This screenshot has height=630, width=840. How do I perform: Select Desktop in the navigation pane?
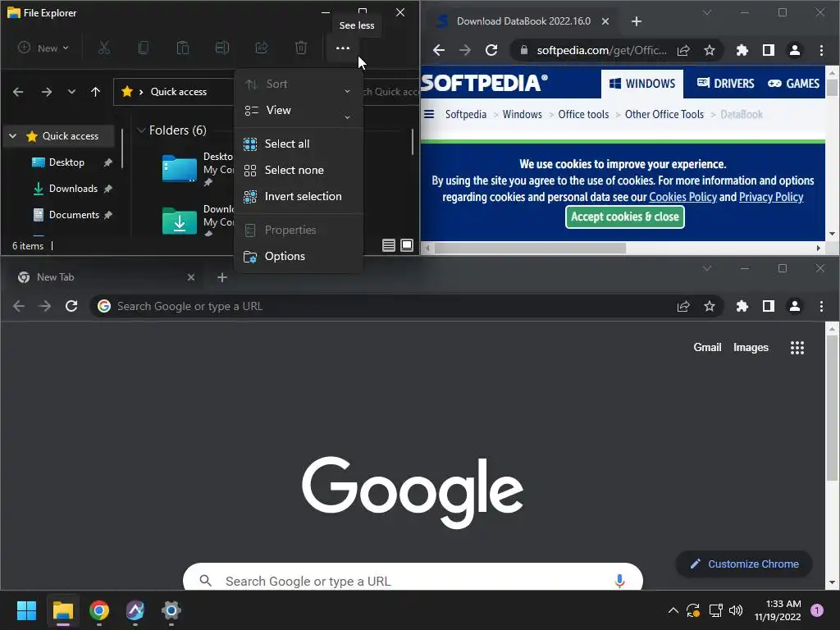(66, 162)
